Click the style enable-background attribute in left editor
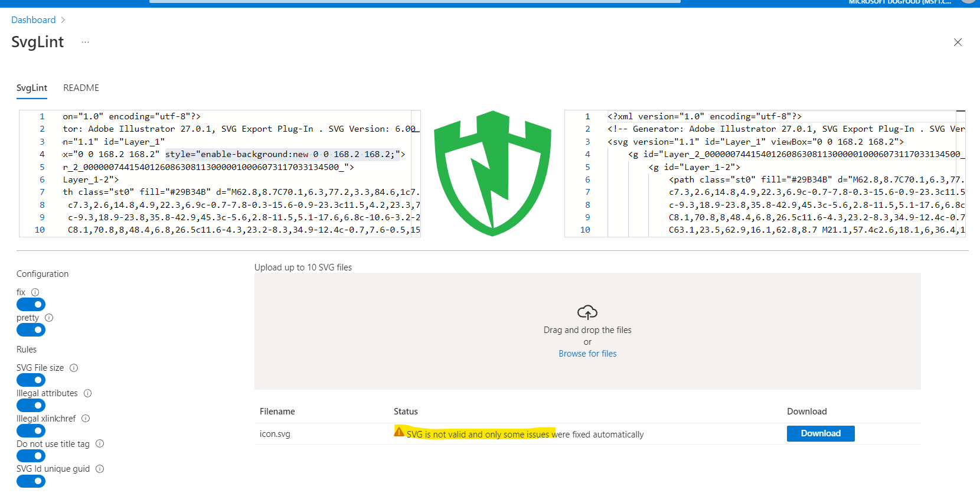980x493 pixels. click(x=283, y=154)
